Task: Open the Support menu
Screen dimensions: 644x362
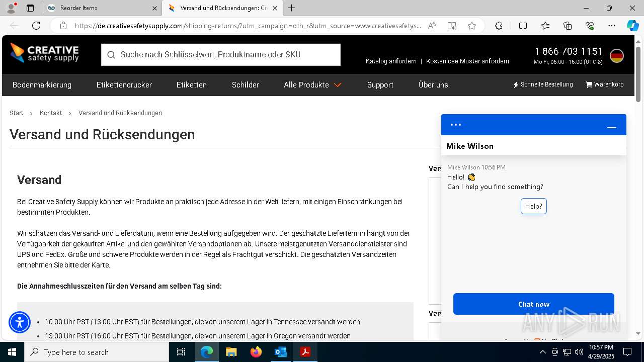Action: click(380, 85)
